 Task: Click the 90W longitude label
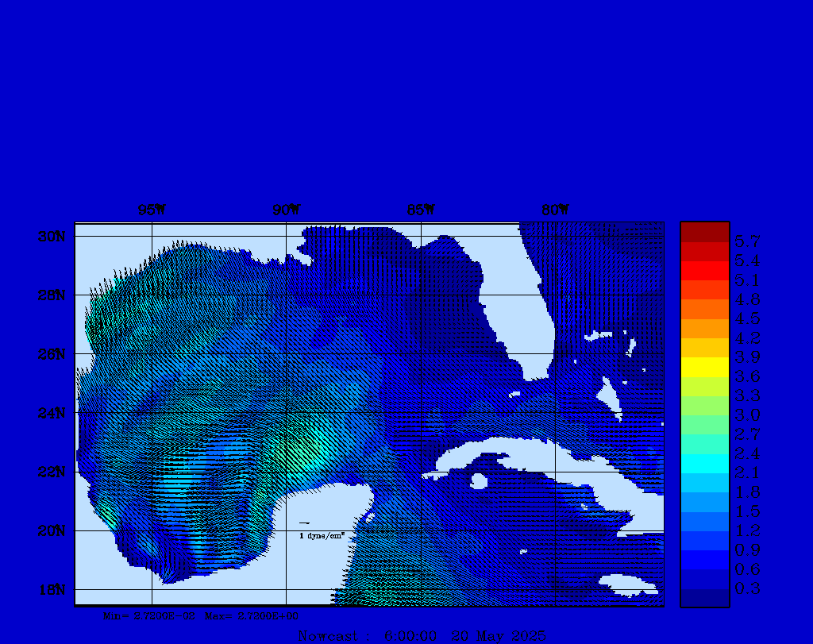(286, 210)
